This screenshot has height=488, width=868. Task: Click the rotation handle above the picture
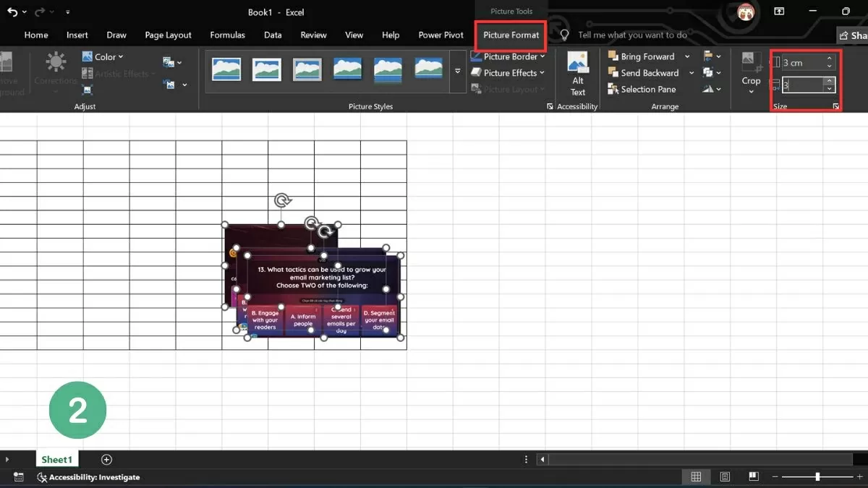pos(282,200)
